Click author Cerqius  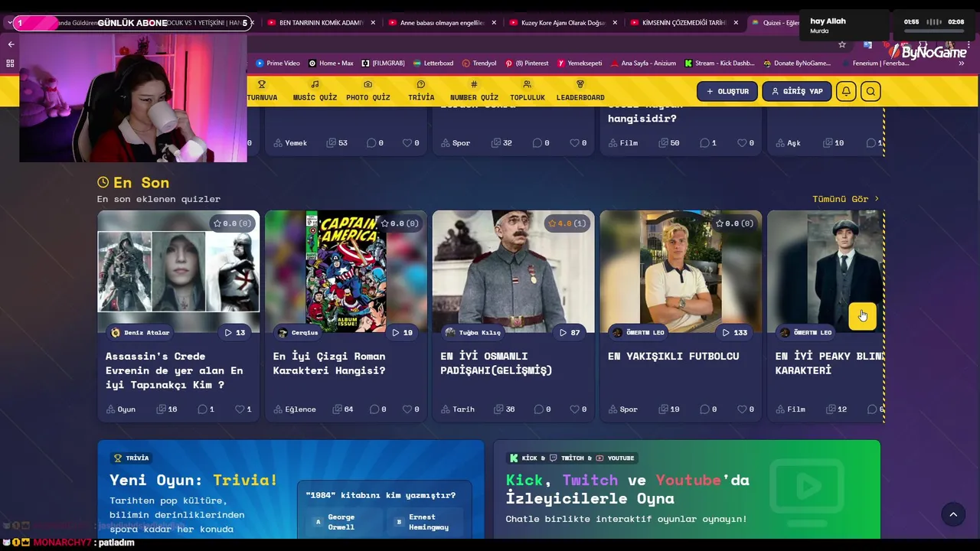tap(298, 332)
